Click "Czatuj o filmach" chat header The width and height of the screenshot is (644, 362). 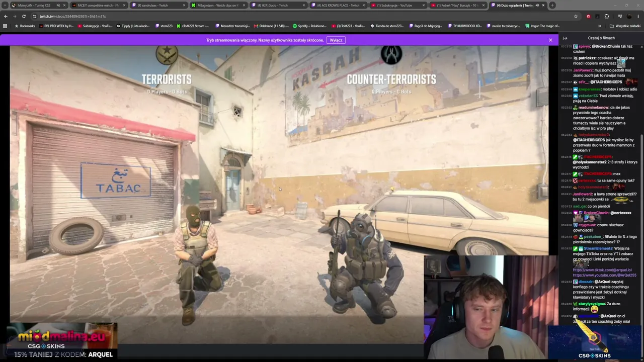[x=601, y=38]
